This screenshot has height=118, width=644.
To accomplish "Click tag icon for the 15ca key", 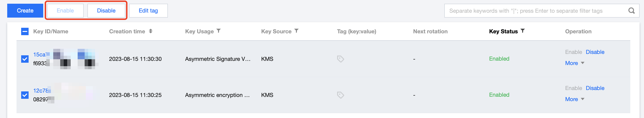I will coord(340,59).
